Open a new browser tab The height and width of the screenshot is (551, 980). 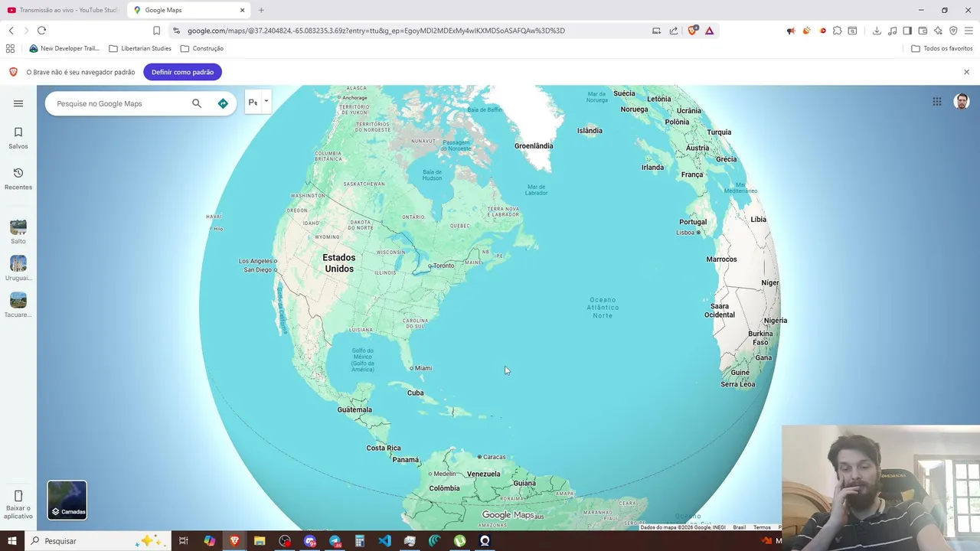pyautogui.click(x=261, y=10)
